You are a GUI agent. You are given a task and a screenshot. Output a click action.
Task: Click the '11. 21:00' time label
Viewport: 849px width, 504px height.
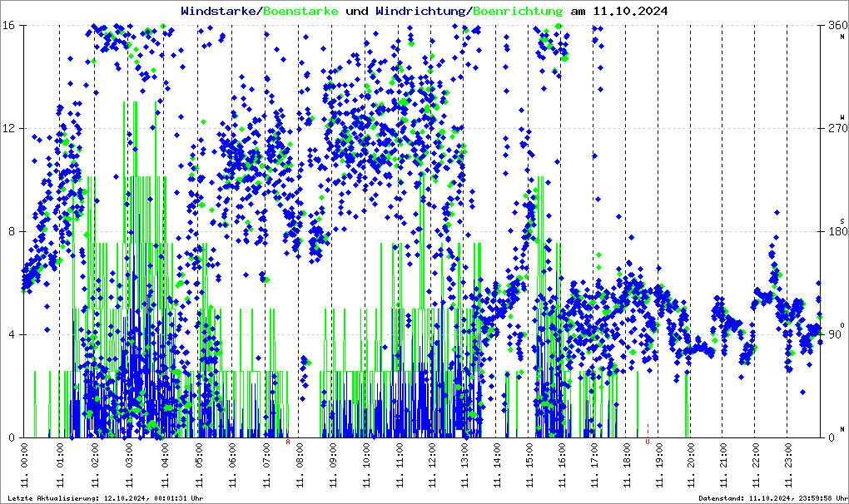click(x=722, y=466)
